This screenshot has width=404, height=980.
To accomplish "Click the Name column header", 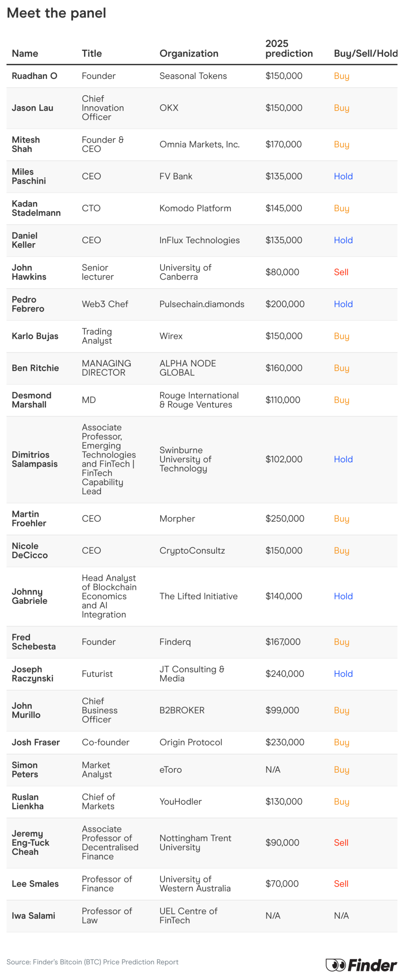I will pos(25,53).
